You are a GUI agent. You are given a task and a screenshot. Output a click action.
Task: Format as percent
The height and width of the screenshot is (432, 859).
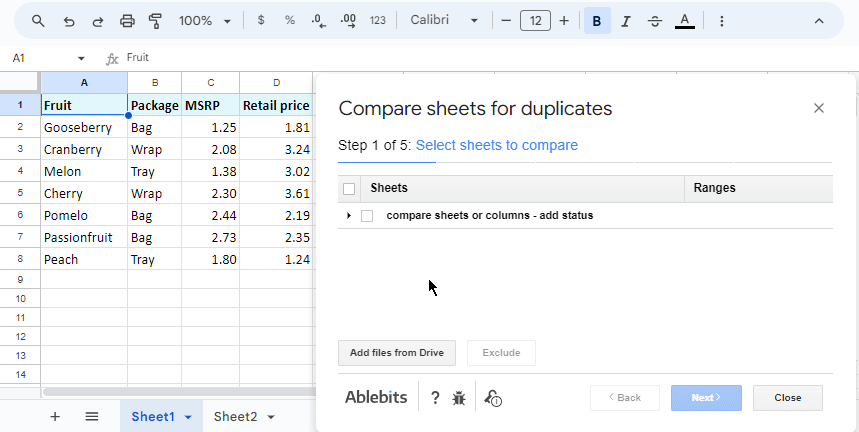pyautogui.click(x=290, y=21)
